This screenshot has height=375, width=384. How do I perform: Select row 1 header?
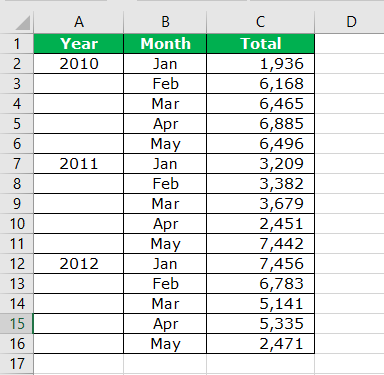click(x=17, y=44)
